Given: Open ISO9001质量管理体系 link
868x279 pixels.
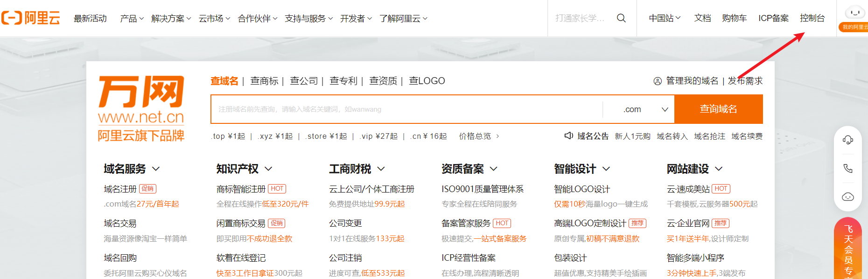Looking at the screenshot, I should click(x=483, y=189).
